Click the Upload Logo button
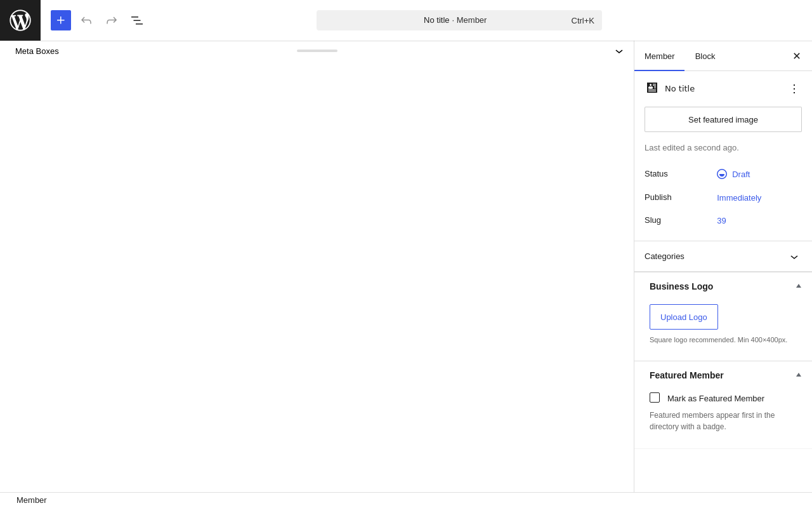The height and width of the screenshot is (508, 812). 684,317
